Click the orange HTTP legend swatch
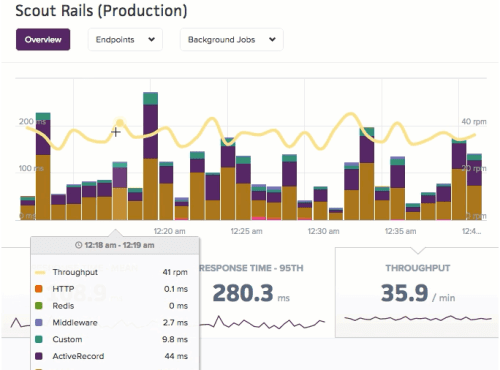Image resolution: width=500 pixels, height=370 pixels. tap(39, 289)
